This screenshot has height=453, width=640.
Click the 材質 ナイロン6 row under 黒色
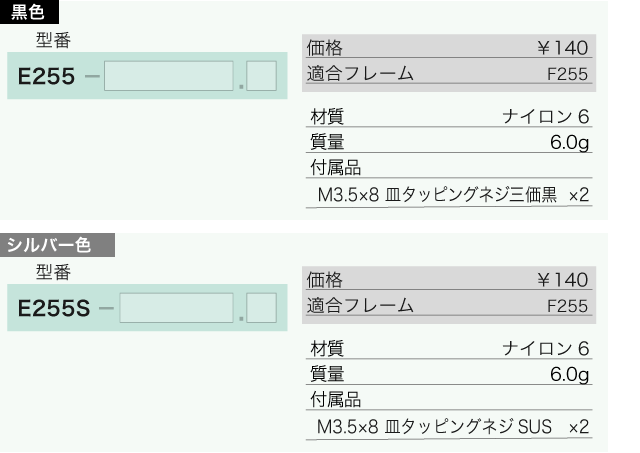pyautogui.click(x=448, y=118)
